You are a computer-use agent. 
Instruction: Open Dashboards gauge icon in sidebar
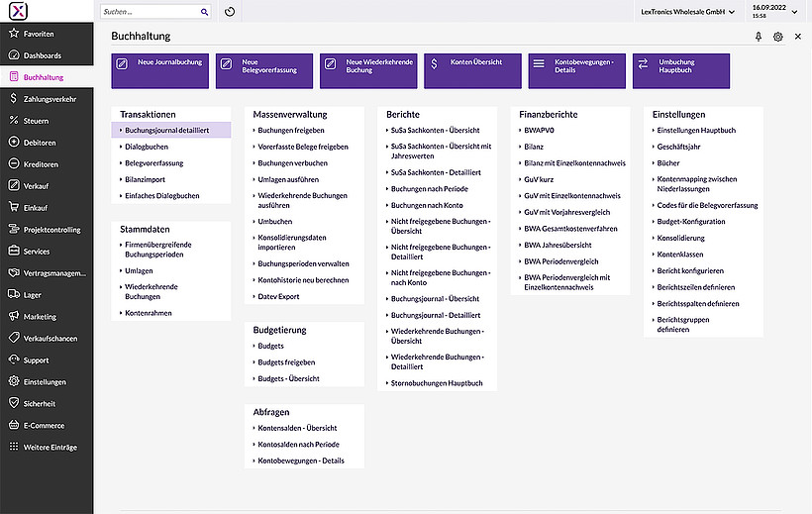point(14,54)
